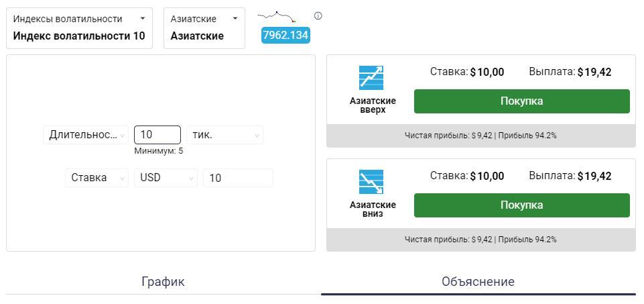Click the stake amount input field
The height and width of the screenshot is (304, 644).
click(238, 178)
